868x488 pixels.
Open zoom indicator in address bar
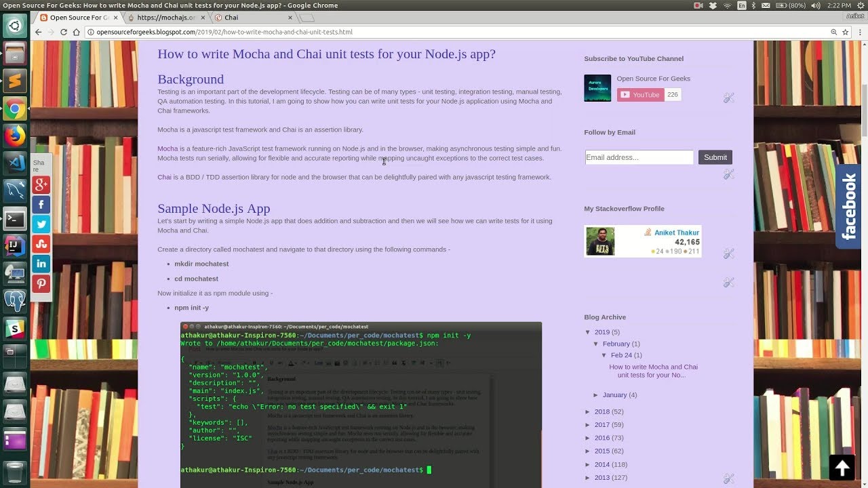[833, 32]
